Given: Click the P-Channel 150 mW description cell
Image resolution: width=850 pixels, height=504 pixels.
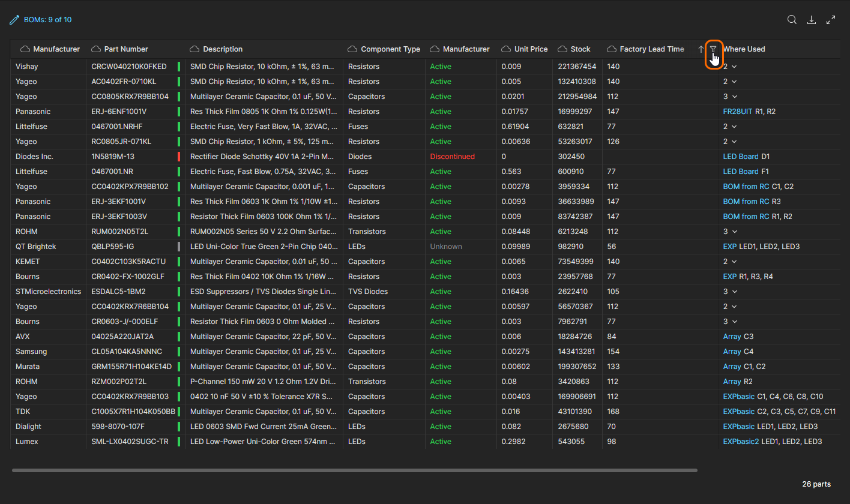Looking at the screenshot, I should [264, 382].
